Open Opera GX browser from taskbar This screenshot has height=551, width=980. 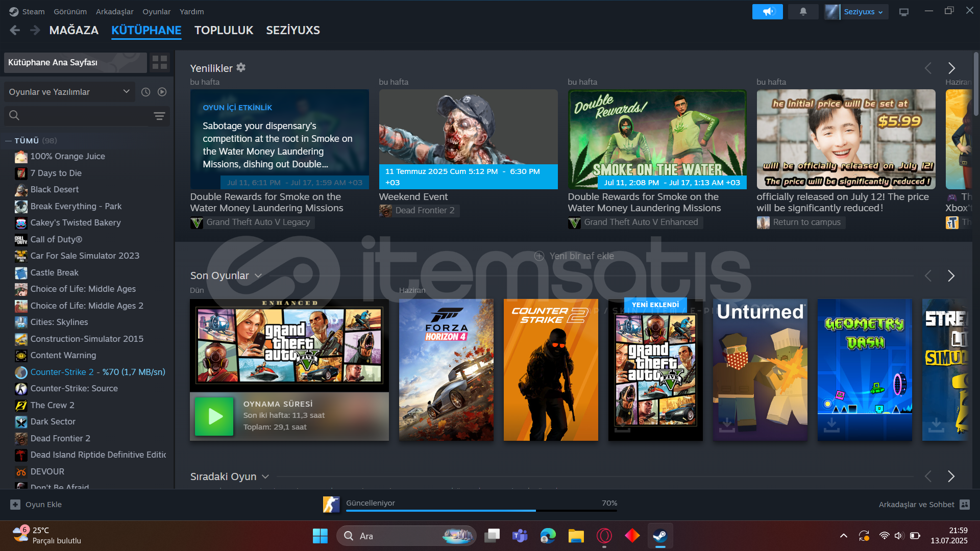[604, 536]
